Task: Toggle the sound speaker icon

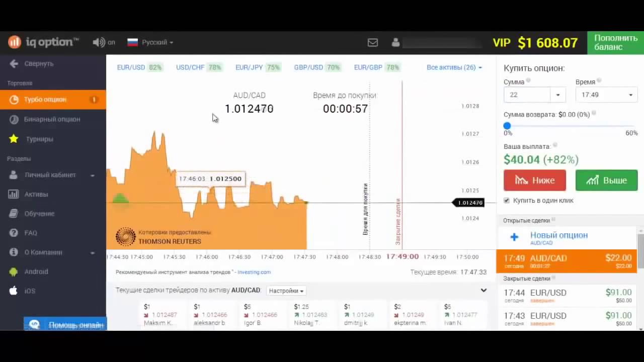Action: click(x=99, y=42)
